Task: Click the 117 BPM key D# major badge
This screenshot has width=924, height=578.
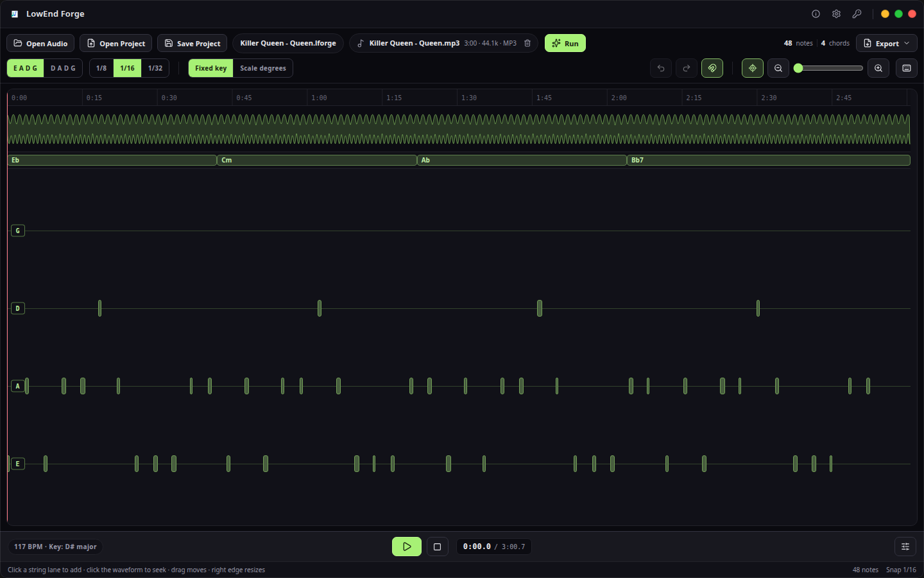Action: [55, 547]
